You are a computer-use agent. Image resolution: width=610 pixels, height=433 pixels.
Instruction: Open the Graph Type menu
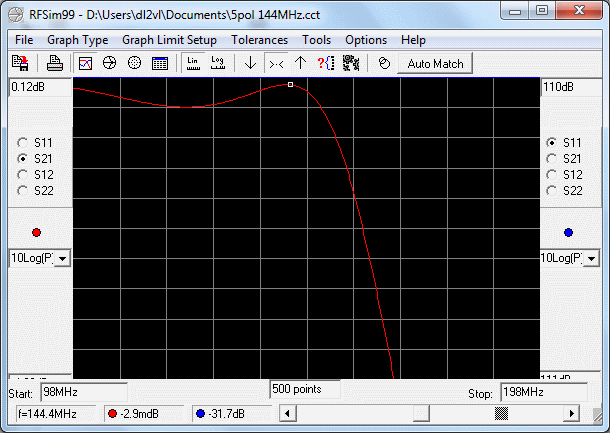79,40
